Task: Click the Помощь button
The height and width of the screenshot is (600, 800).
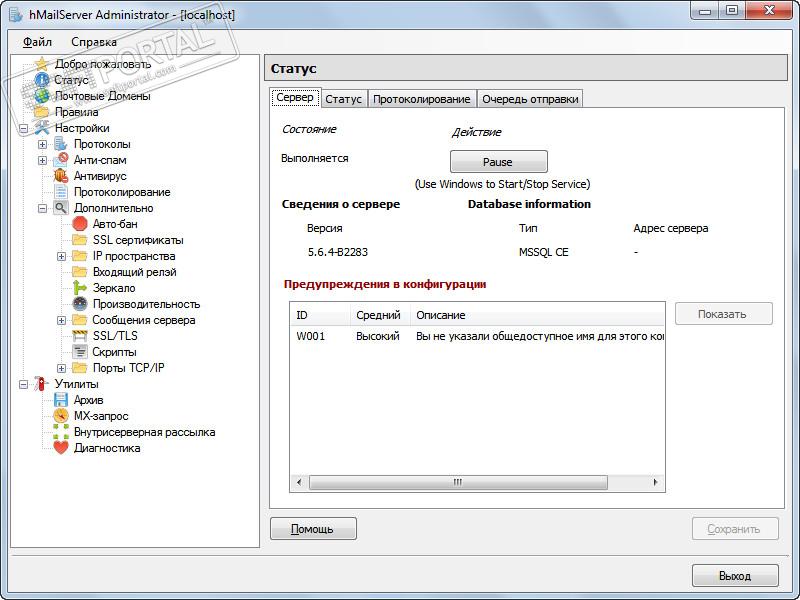Action: 313,529
